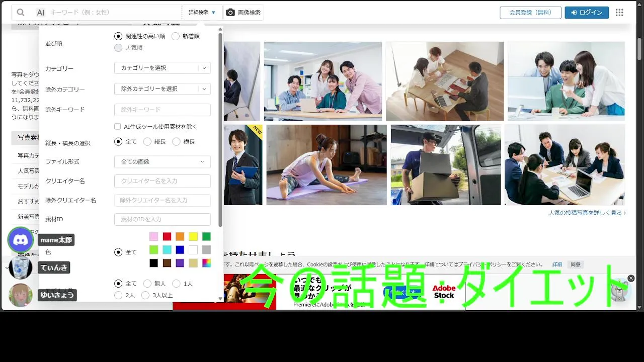Focus the クリエイター名 input field
Viewport: 644px width, 362px height.
coord(163,181)
